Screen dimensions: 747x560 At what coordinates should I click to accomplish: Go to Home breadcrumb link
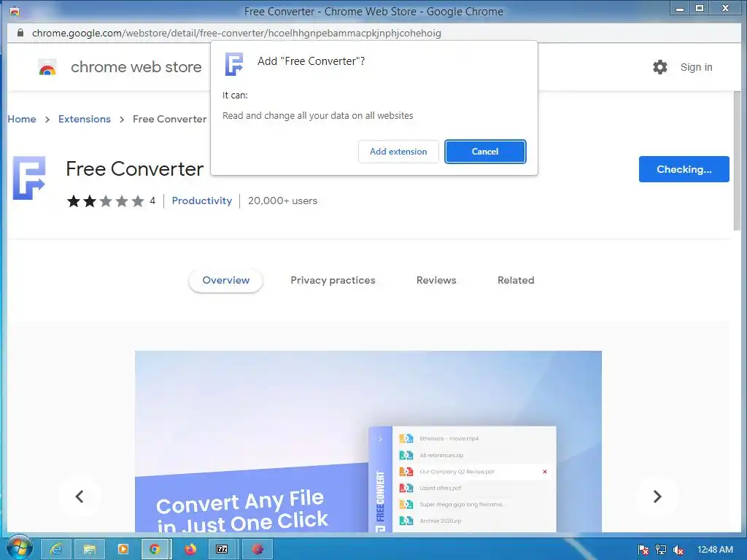22,119
